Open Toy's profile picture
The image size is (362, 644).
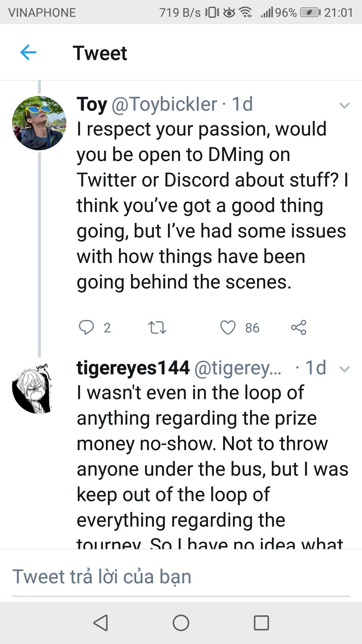click(x=39, y=123)
